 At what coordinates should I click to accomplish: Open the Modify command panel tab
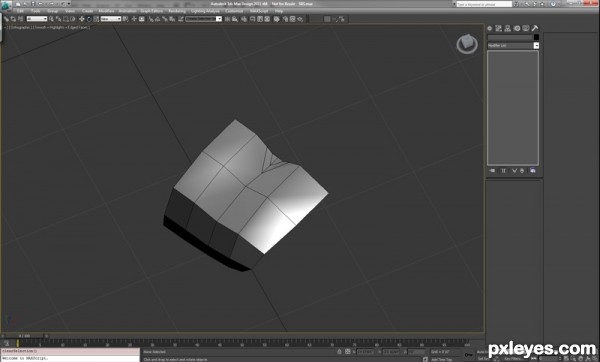(x=498, y=28)
